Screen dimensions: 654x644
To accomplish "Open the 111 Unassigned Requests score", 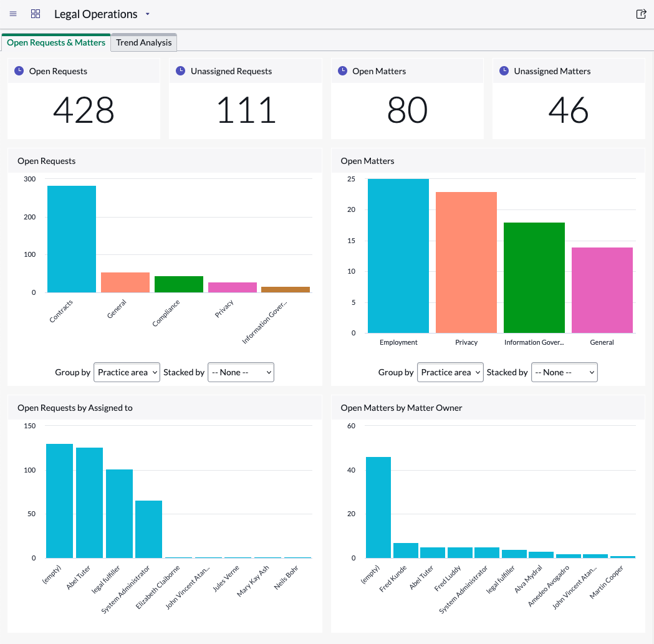I will [x=246, y=110].
